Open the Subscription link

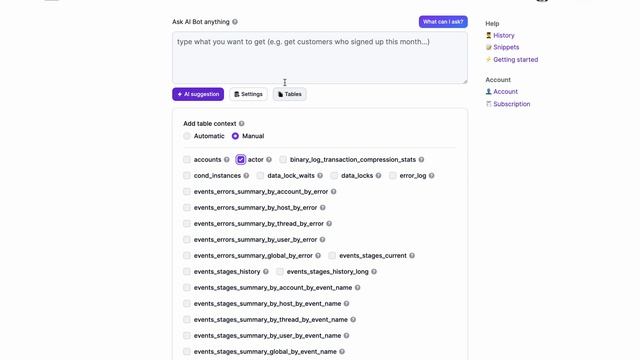(511, 104)
